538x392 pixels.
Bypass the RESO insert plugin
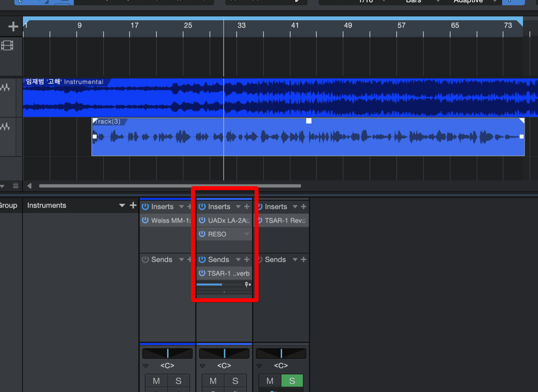[202, 234]
